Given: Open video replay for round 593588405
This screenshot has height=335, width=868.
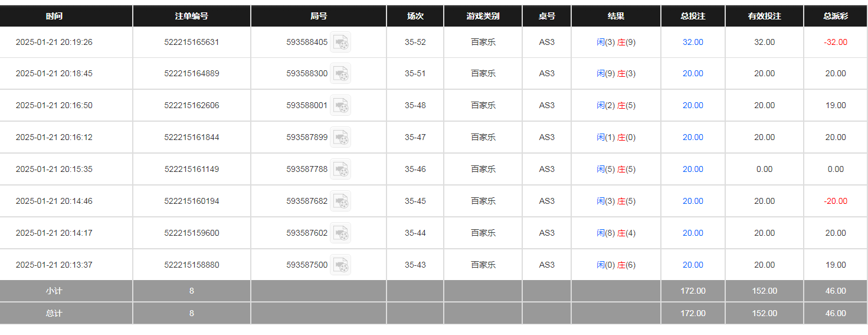Looking at the screenshot, I should pos(340,42).
